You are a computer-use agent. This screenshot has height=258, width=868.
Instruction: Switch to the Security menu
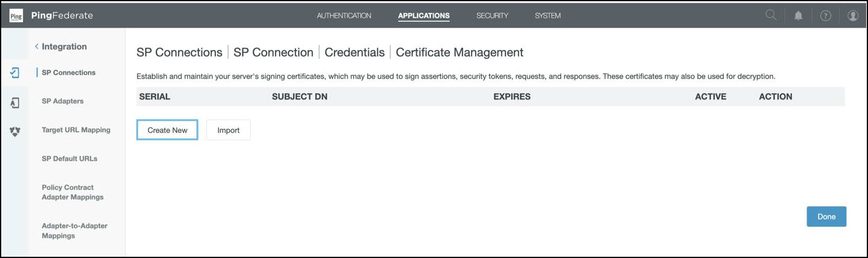tap(492, 16)
